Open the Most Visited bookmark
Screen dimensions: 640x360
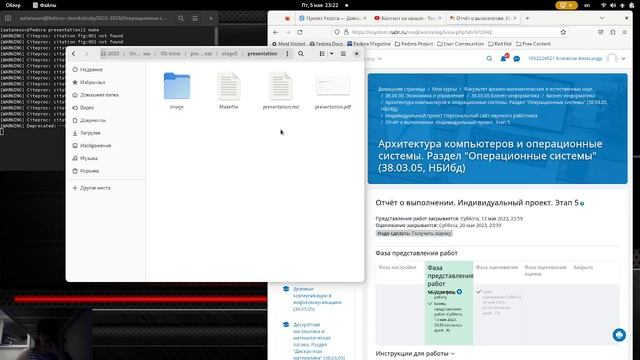pos(289,44)
